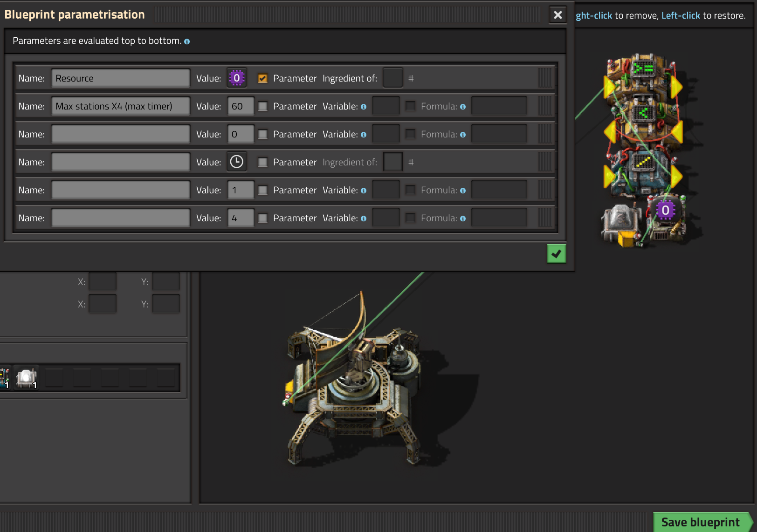Click the empty Name field in value 0 row
The height and width of the screenshot is (532, 757).
pos(121,134)
